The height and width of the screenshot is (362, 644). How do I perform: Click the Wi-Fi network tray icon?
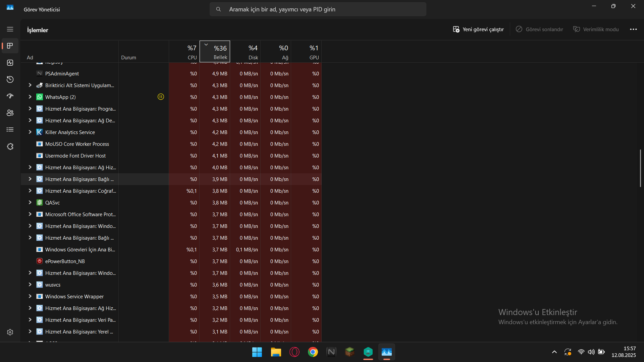coord(581,352)
